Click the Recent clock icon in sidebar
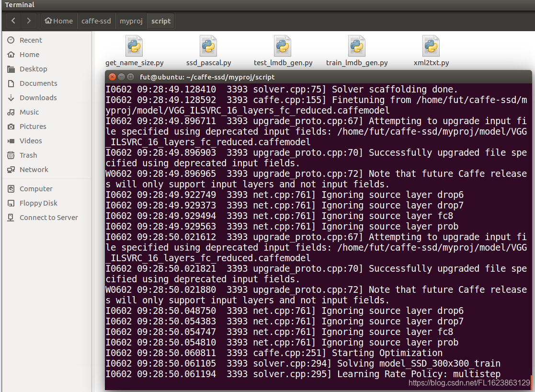Screen dimensions: 535x392 click(x=11, y=40)
